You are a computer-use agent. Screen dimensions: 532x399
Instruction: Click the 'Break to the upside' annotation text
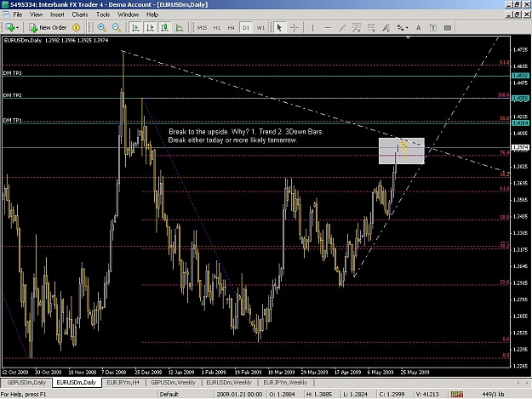[x=245, y=136]
